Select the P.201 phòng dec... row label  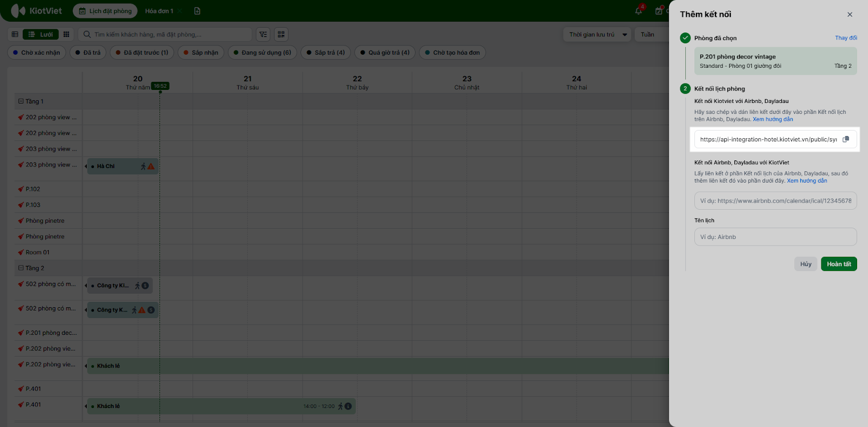[51, 333]
